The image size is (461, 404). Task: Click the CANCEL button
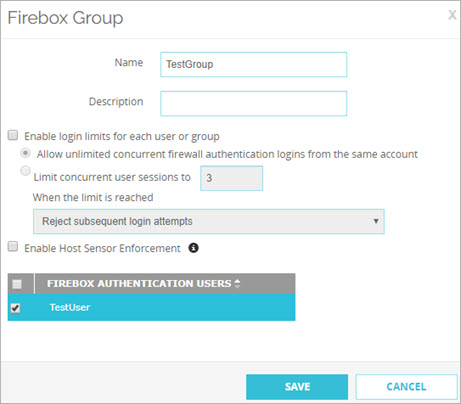[x=406, y=387]
